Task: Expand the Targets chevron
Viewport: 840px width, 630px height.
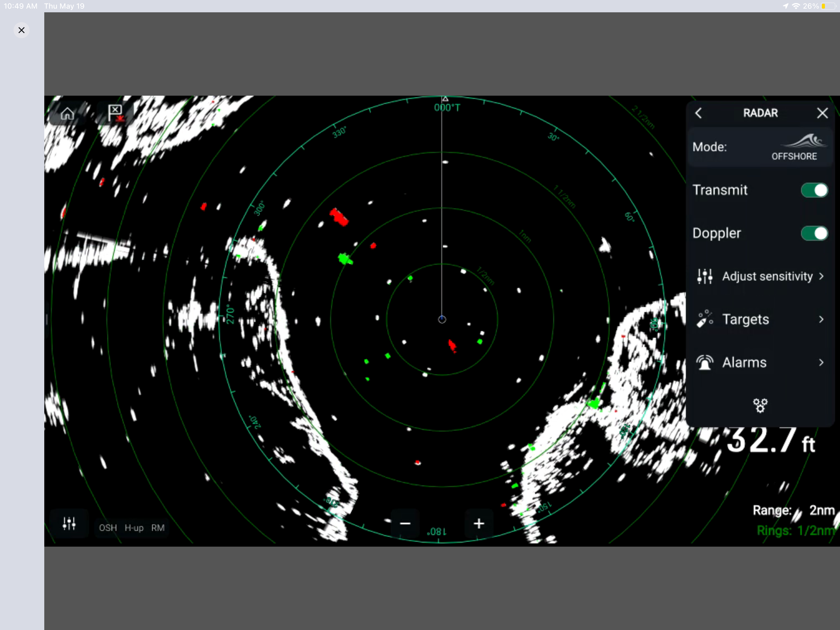Action: pyautogui.click(x=821, y=320)
